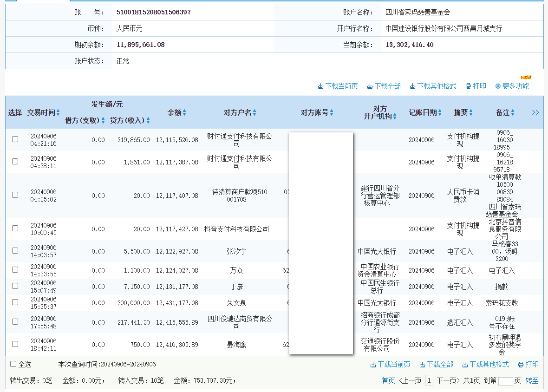
Task: Click top 下载其他格式 link
Action: pos(433,86)
